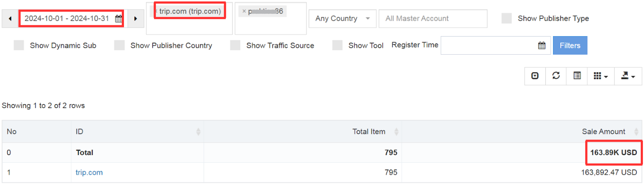This screenshot has width=644, height=184.
Task: Select the 163,892.47 USD cell
Action: 522,172
